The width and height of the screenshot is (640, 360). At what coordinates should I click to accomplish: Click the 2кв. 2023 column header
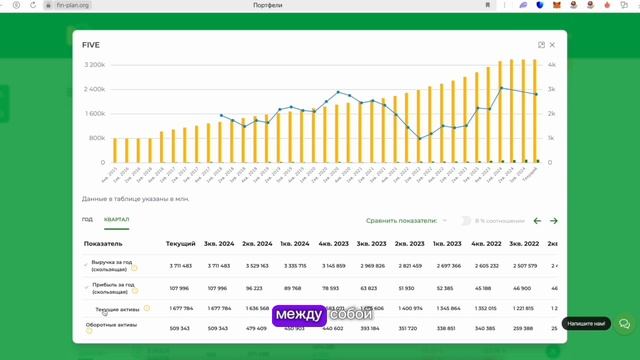(x=409, y=244)
